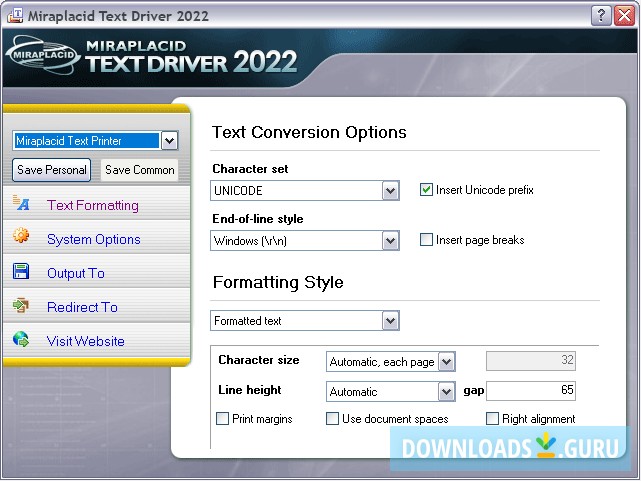Click the Text Formatting icon
This screenshot has height=481, width=641.
tap(21, 203)
